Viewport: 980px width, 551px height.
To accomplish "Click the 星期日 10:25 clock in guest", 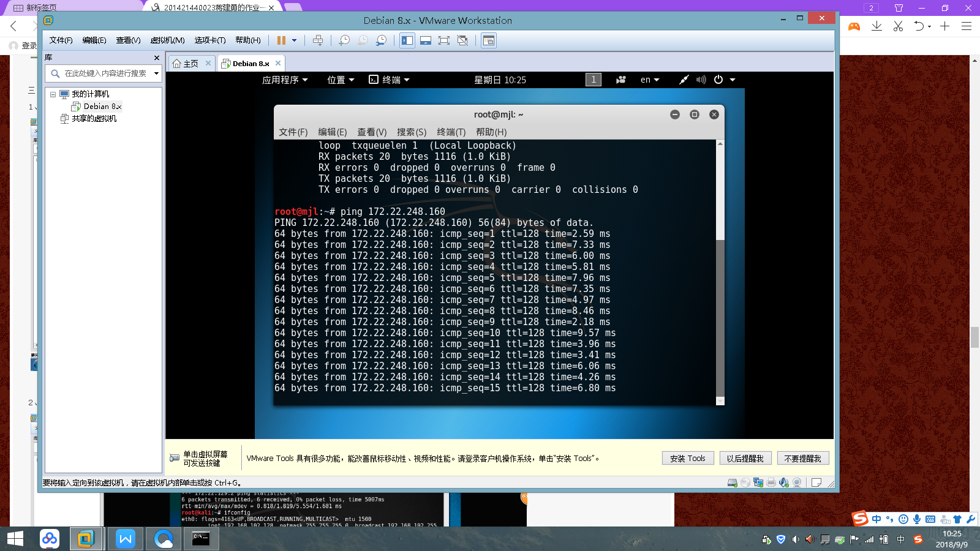I will 500,80.
